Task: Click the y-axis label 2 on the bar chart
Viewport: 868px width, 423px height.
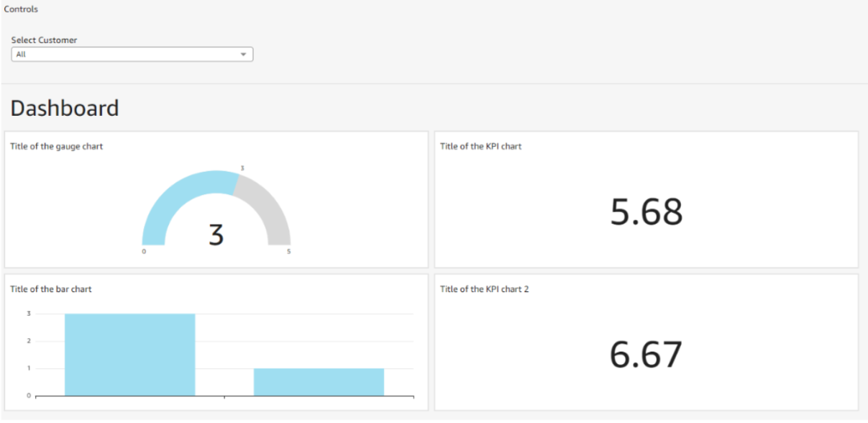Action: (29, 341)
